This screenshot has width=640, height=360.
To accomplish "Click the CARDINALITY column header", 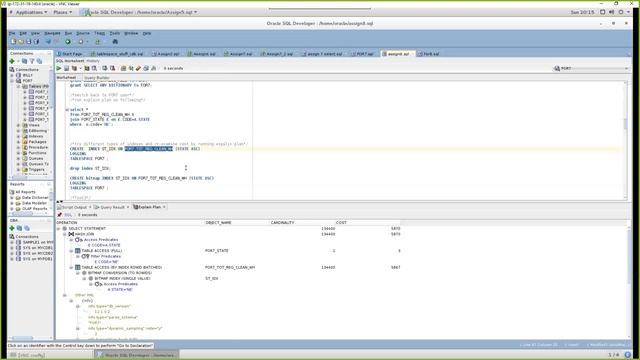I will 282,222.
